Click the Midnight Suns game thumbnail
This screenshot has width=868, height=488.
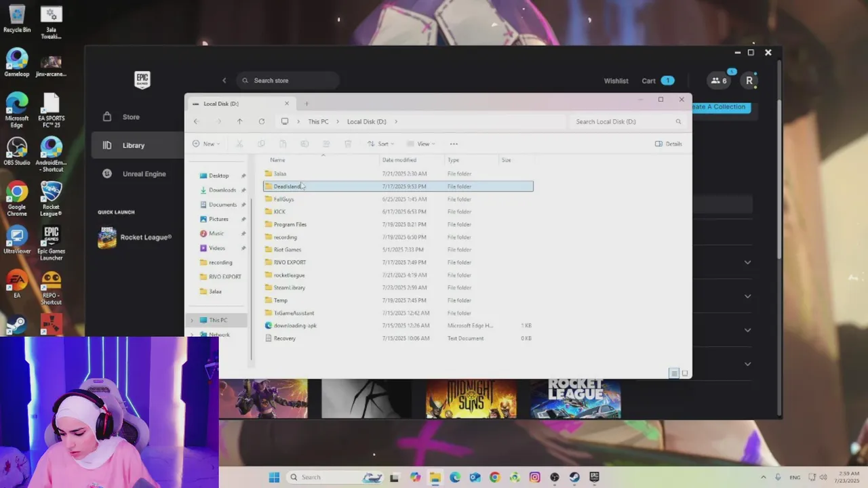471,398
